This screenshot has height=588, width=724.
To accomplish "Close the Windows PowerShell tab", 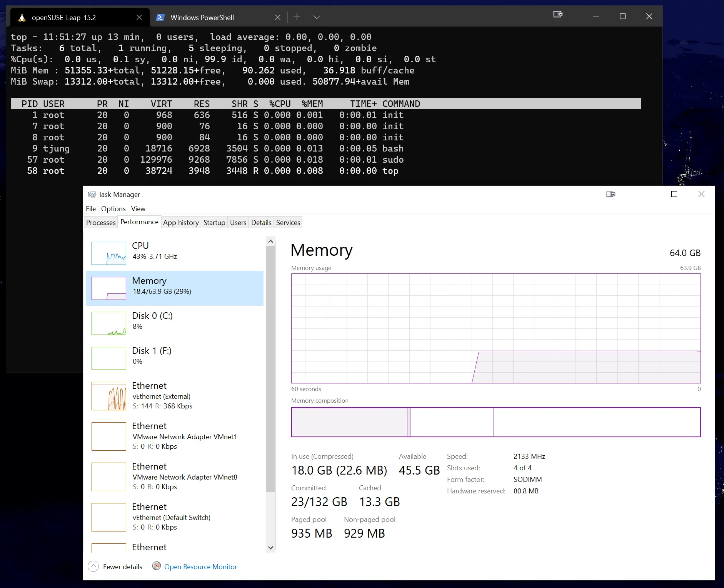I will [278, 18].
